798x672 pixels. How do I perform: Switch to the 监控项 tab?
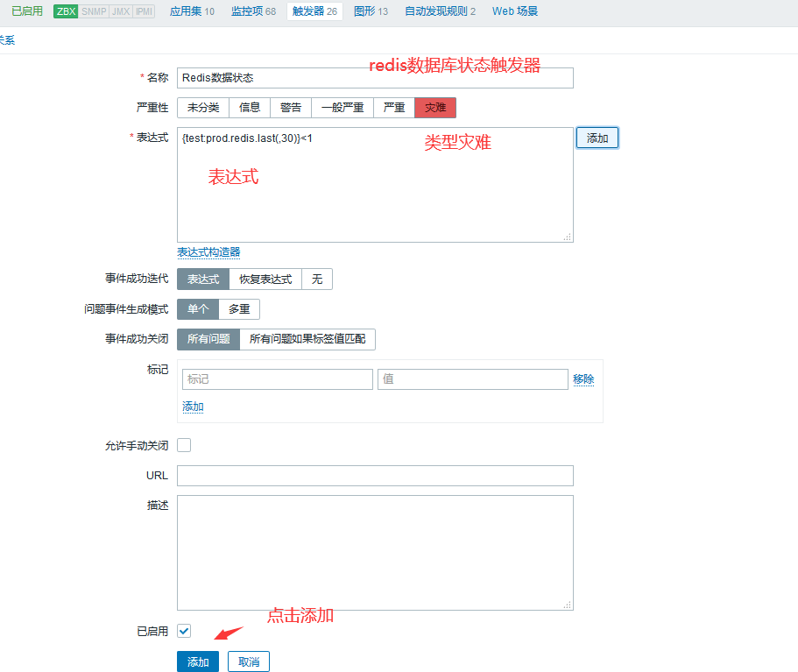[252, 11]
